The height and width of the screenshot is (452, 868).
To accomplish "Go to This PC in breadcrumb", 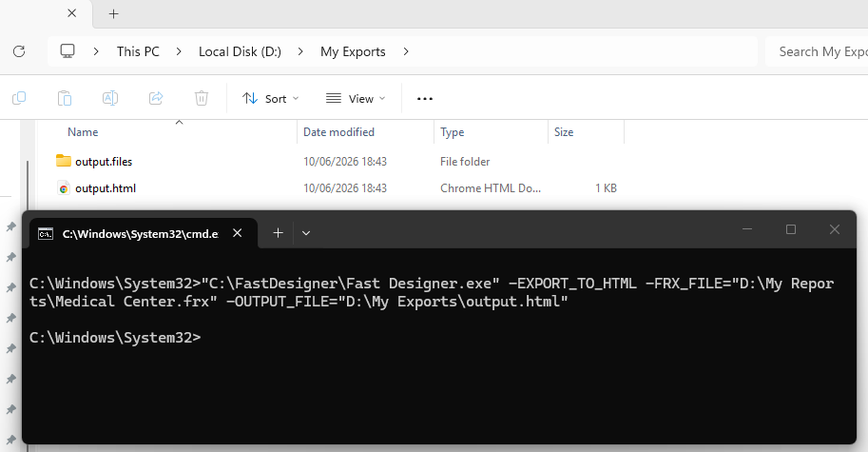I will (x=138, y=51).
